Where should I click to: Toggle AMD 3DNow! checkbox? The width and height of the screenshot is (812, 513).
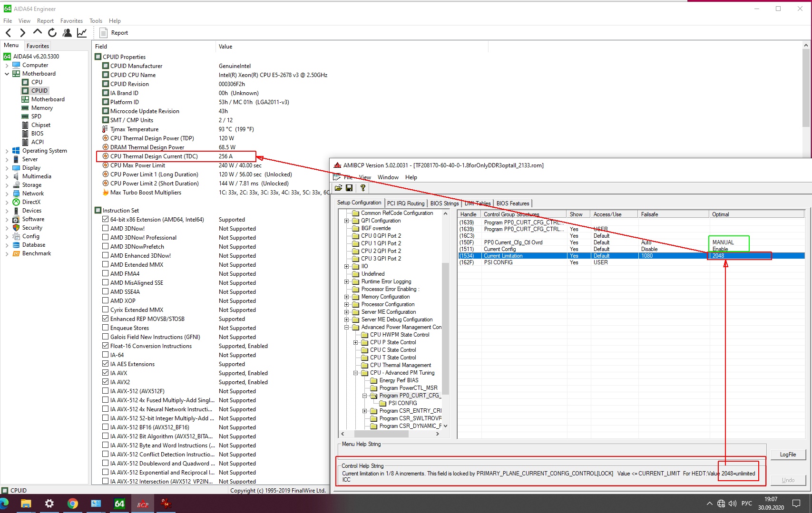[106, 229]
